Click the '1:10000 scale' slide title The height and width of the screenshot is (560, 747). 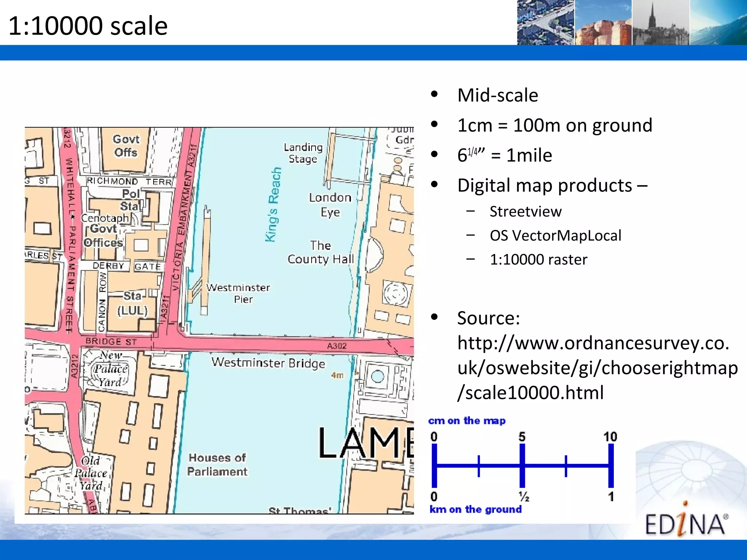[x=88, y=26]
